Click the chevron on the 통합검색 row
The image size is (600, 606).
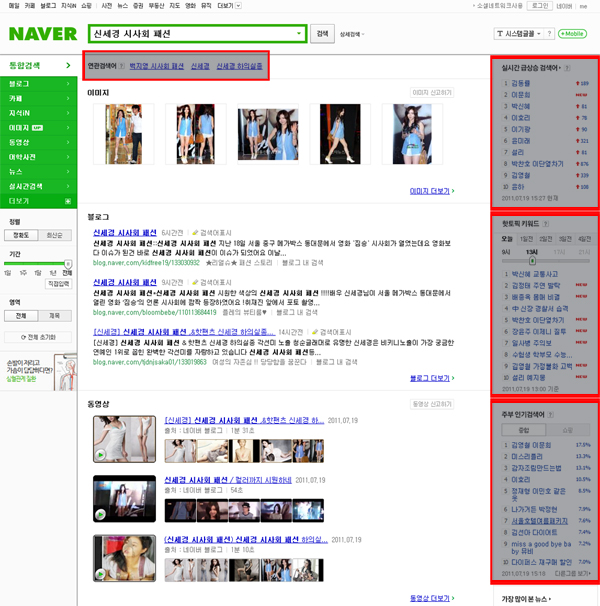click(68, 65)
